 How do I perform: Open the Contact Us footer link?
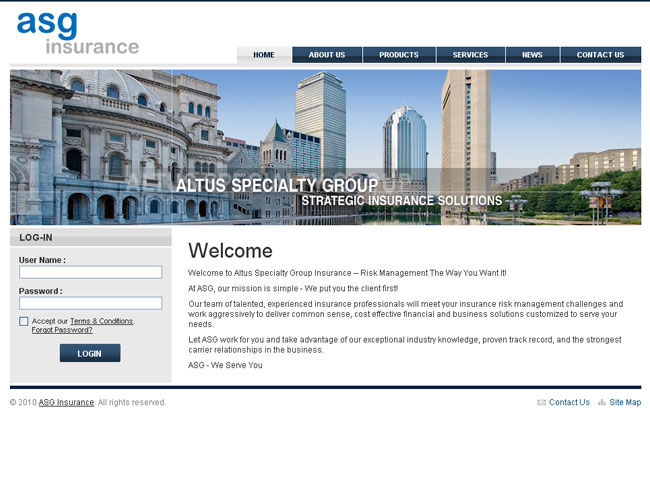pyautogui.click(x=569, y=403)
